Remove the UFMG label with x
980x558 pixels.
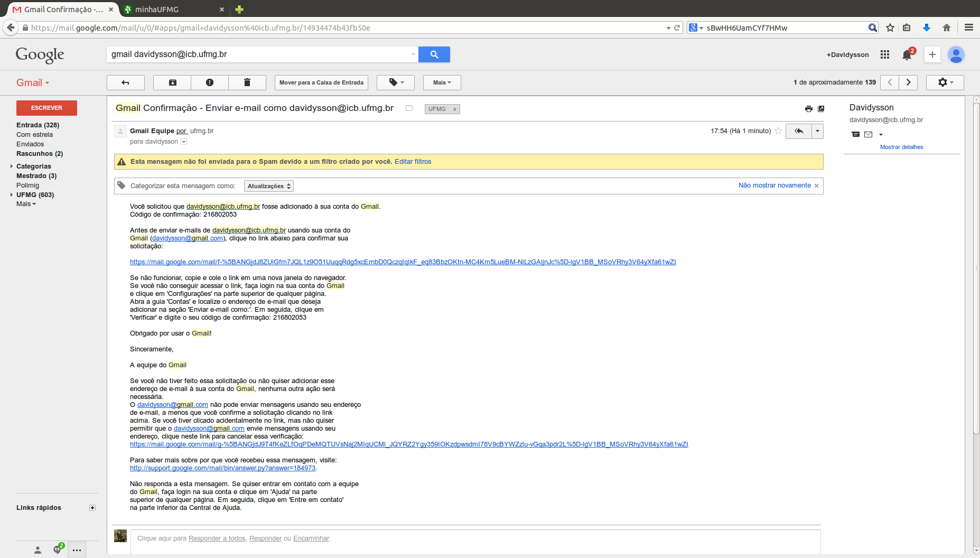coord(454,109)
